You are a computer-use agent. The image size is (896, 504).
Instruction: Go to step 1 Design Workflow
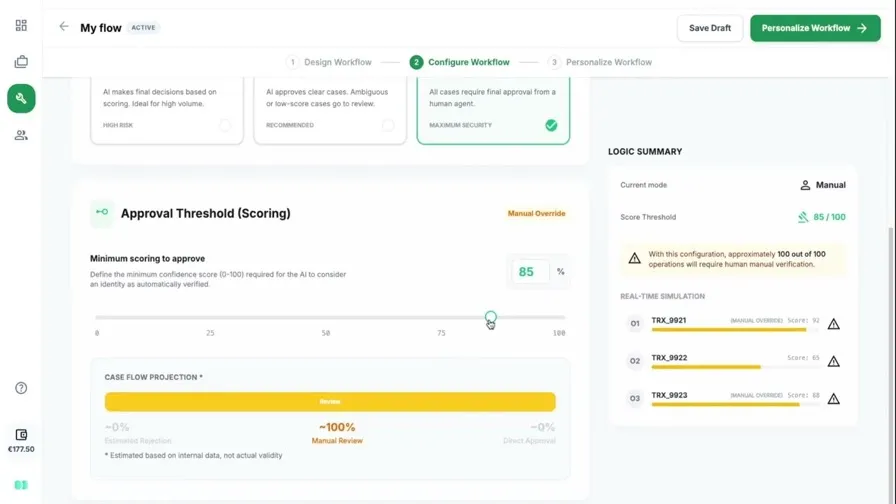(x=329, y=62)
